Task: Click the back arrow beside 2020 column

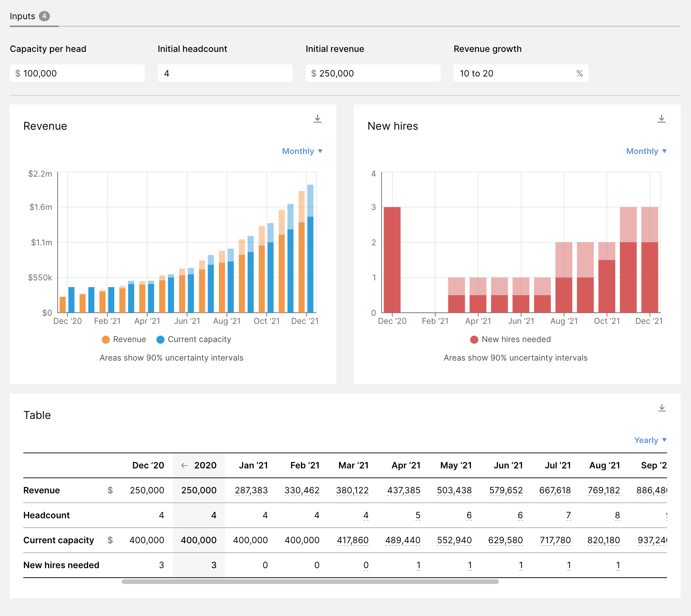Action: [x=184, y=466]
